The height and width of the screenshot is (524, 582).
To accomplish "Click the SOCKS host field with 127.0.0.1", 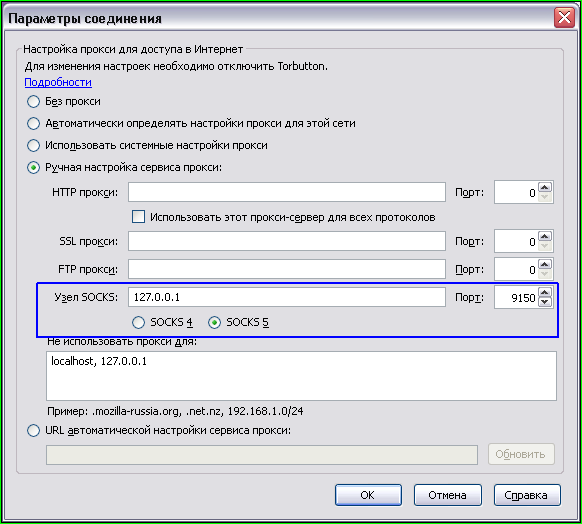I will (287, 297).
